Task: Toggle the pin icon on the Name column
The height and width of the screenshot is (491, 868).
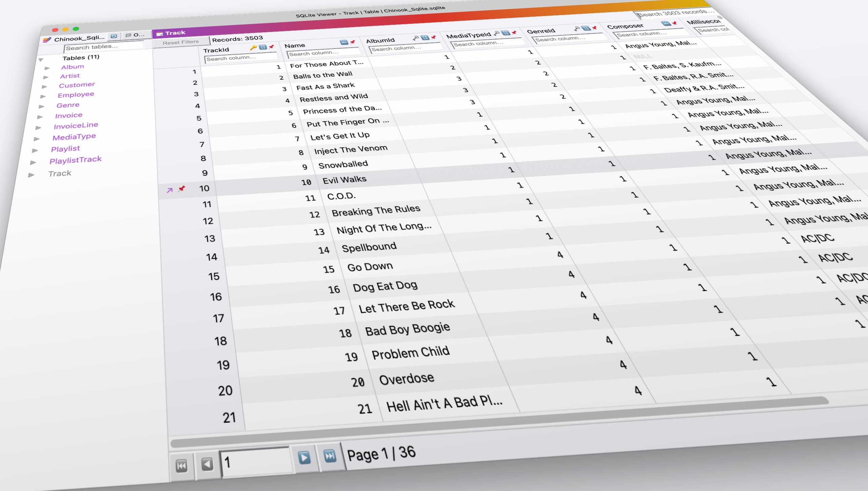Action: 353,42
